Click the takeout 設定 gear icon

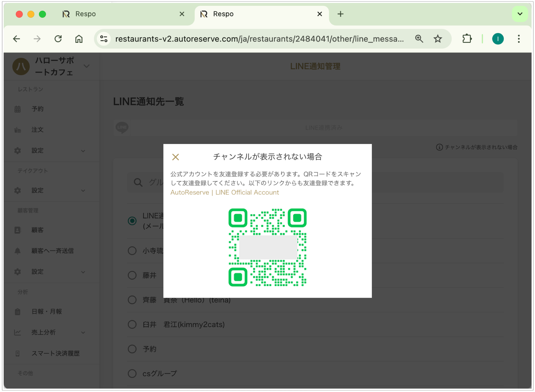coord(18,190)
